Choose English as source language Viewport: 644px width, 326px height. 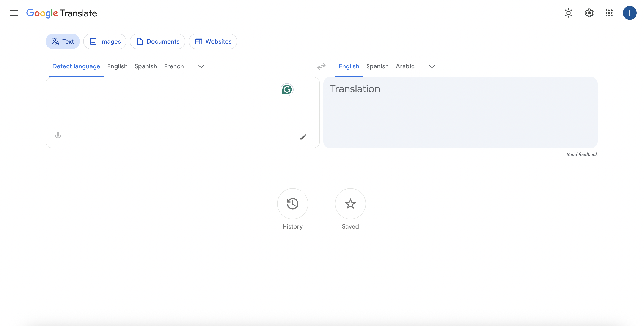(117, 66)
